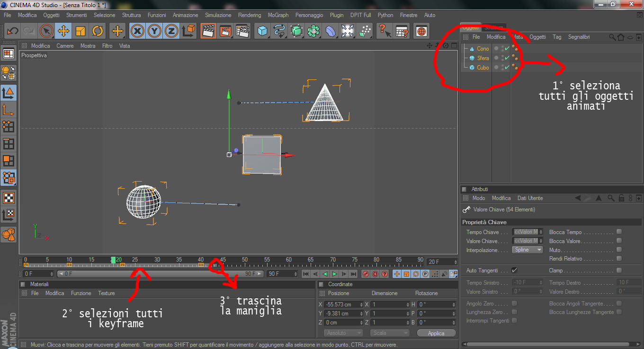Screen dimensions: 644x349
Task: Select the Cubo object in the tree
Action: pyautogui.click(x=483, y=68)
